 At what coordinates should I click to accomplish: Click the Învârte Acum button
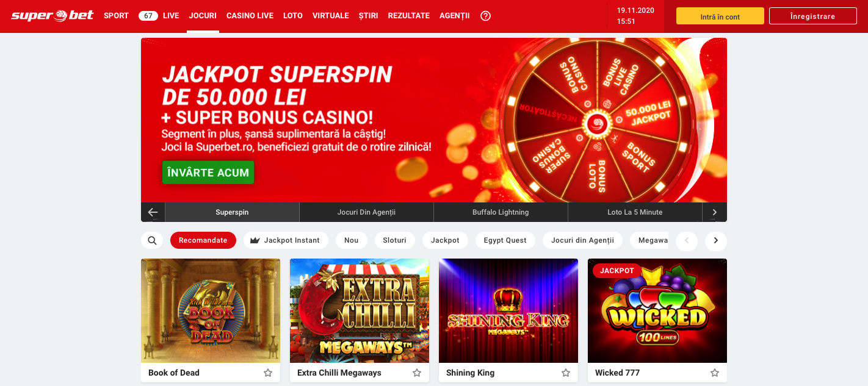(x=208, y=173)
